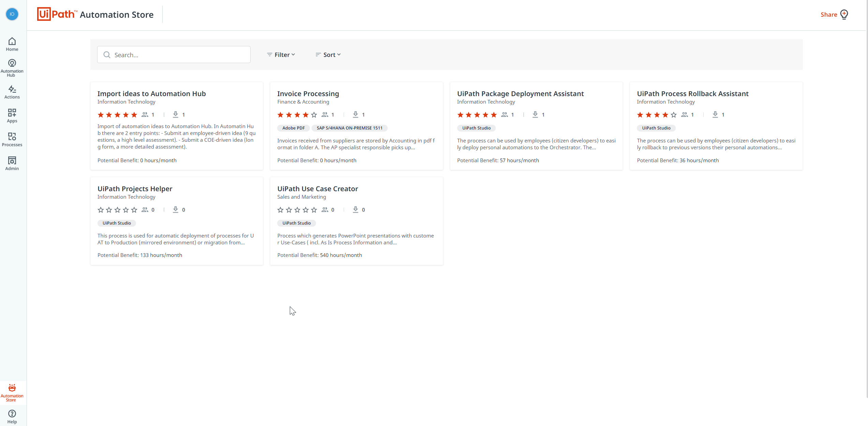This screenshot has height=426, width=868.
Task: Click the Share lightbulb icon
Action: [844, 14]
